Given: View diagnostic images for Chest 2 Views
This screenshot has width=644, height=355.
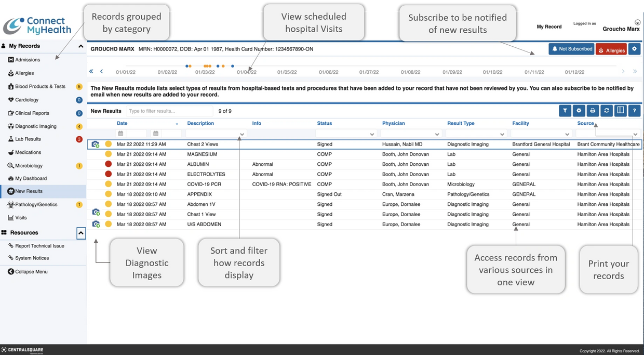Looking at the screenshot, I should 96,144.
